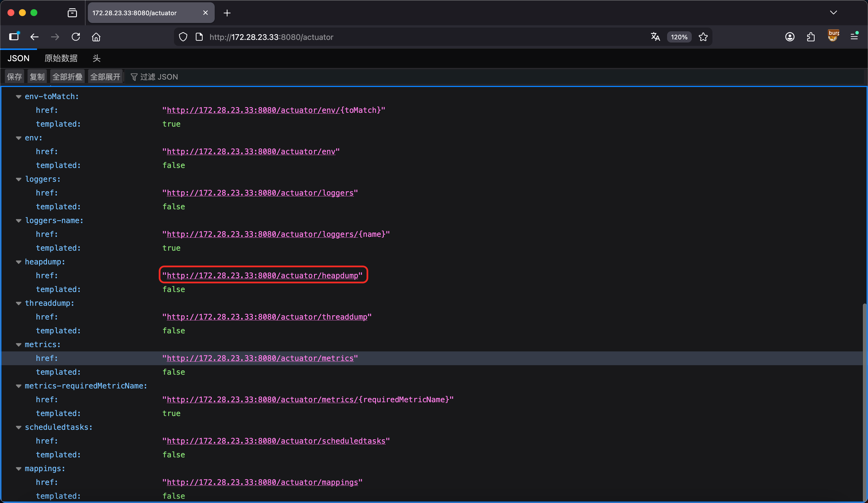Open the account profile icon
The image size is (868, 503).
coord(789,37)
